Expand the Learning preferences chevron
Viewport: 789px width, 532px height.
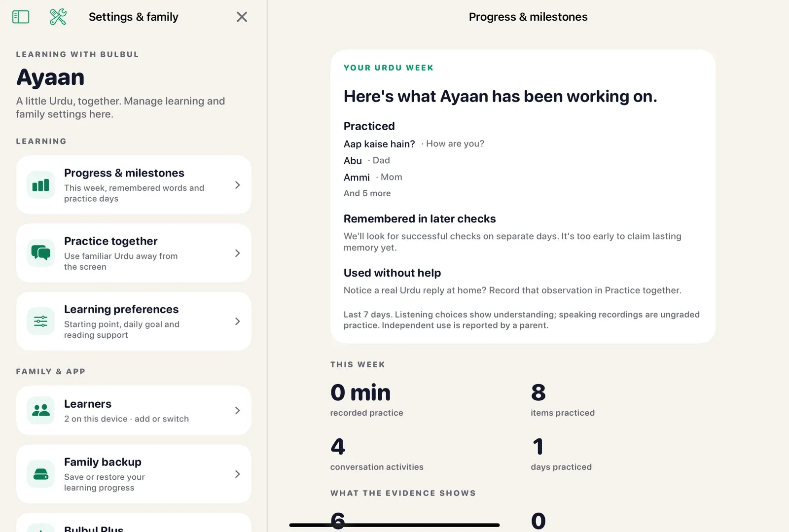pos(237,321)
